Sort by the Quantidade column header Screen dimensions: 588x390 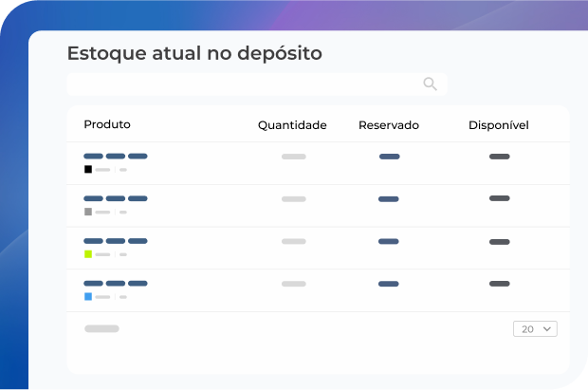coord(292,125)
